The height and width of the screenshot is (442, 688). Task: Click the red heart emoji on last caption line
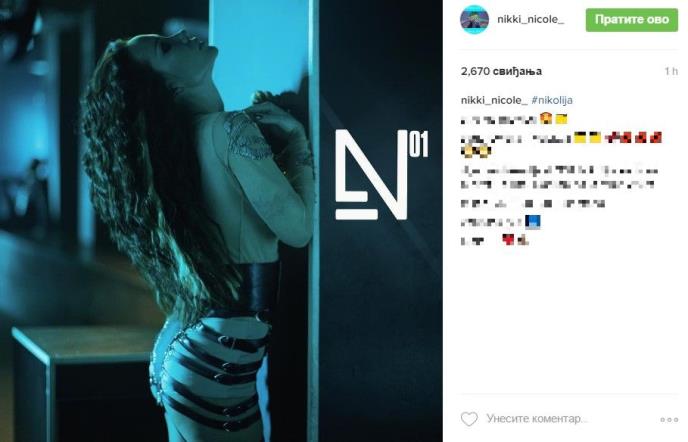point(508,240)
